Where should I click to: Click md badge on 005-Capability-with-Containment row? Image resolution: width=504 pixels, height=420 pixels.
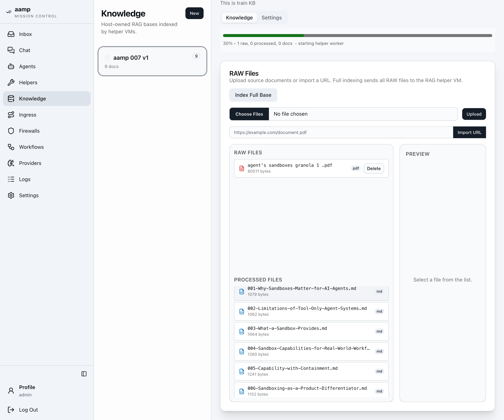coord(379,371)
